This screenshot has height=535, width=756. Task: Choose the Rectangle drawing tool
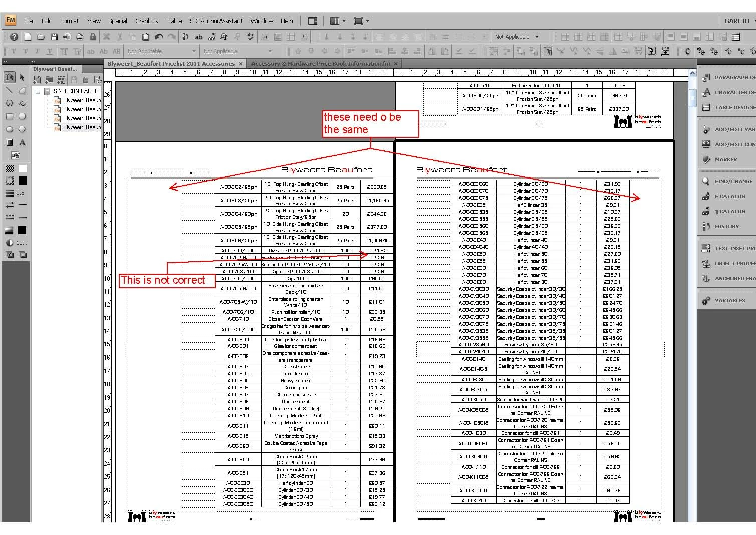coord(10,116)
